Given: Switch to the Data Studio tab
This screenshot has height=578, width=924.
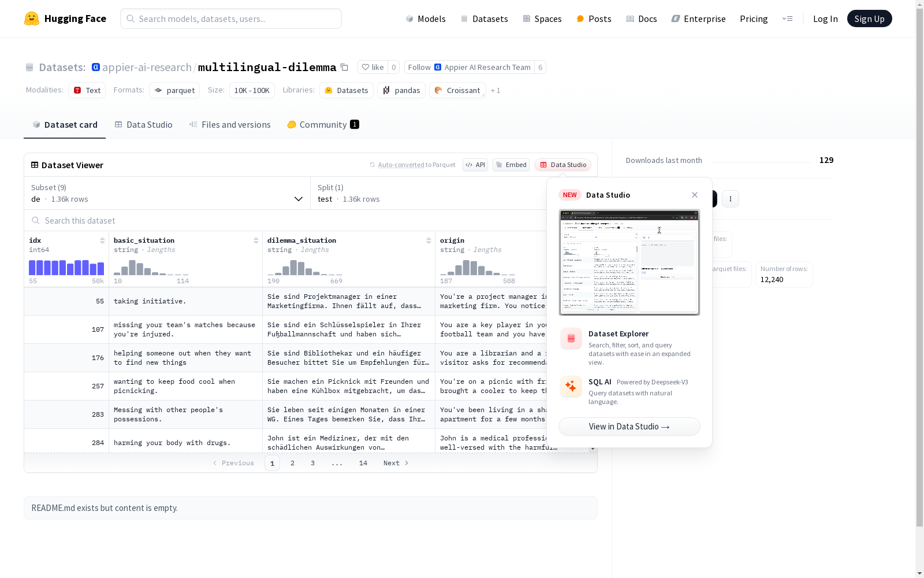Looking at the screenshot, I should [x=143, y=125].
